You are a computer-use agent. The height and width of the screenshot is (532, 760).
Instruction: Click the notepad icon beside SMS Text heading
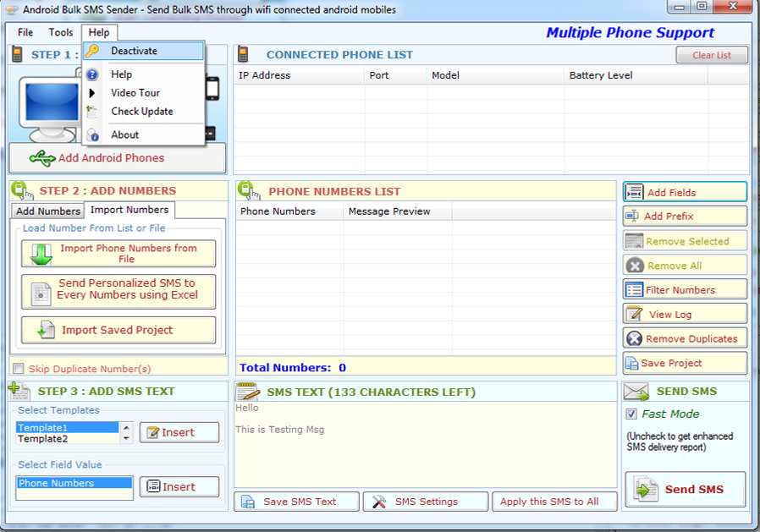248,391
